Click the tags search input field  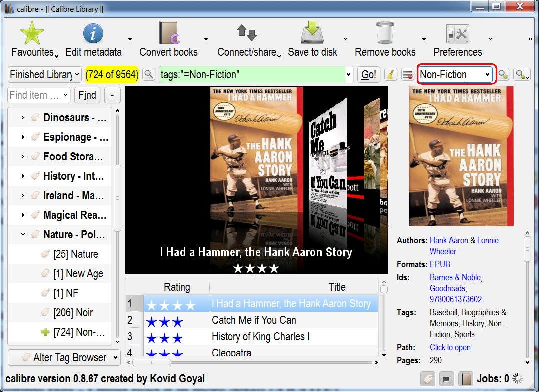pos(252,74)
